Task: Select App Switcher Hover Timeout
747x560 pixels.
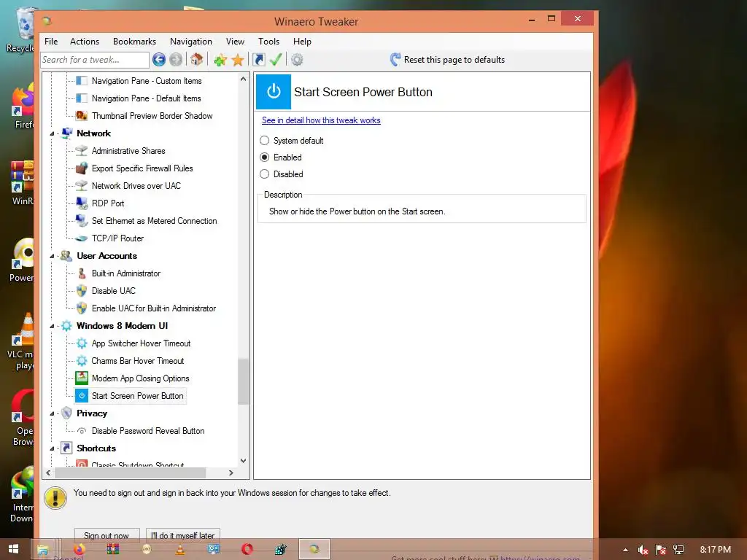Action: pyautogui.click(x=141, y=343)
